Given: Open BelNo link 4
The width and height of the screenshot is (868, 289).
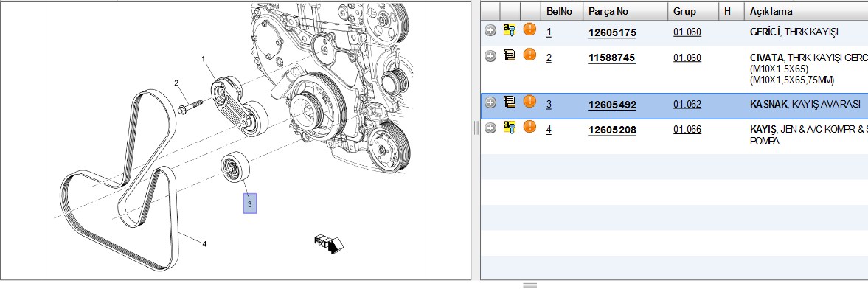Looking at the screenshot, I should pyautogui.click(x=549, y=130).
